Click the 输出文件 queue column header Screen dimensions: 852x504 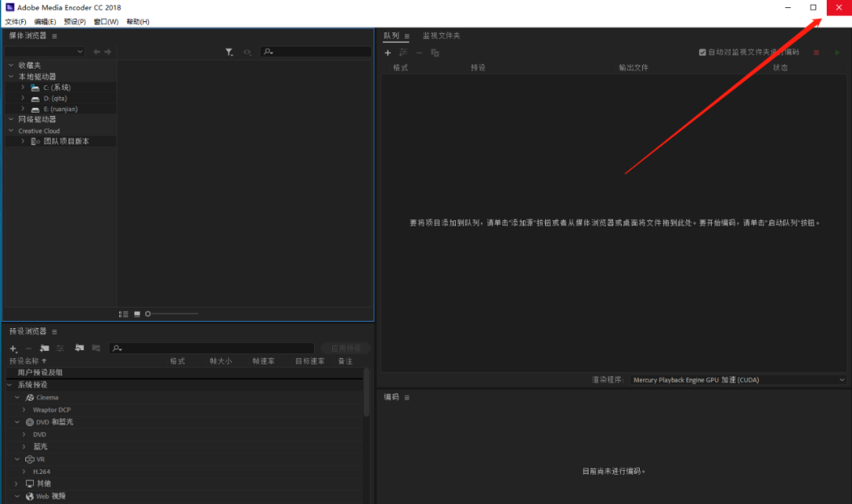pyautogui.click(x=633, y=68)
